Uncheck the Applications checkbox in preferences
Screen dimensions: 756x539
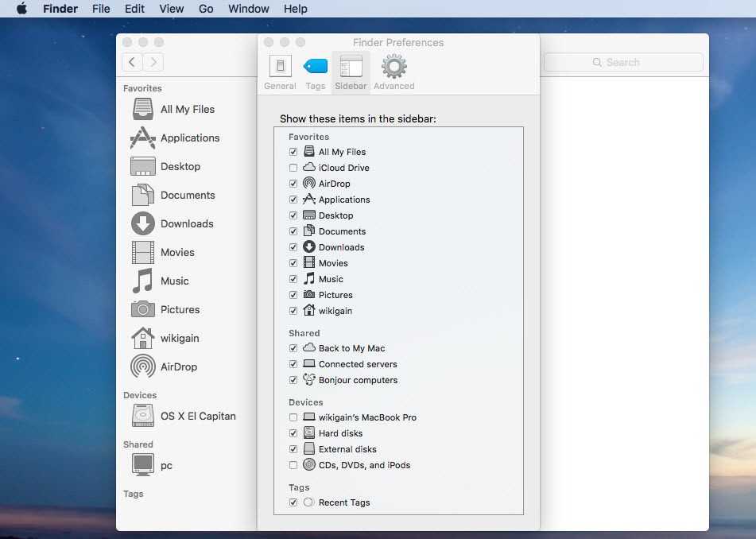(293, 200)
